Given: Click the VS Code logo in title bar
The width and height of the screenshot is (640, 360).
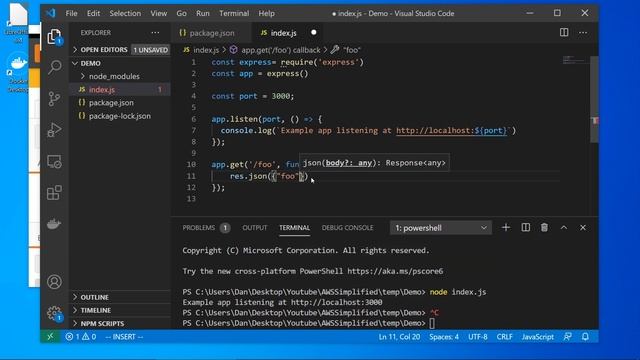Looking at the screenshot, I should [51, 13].
